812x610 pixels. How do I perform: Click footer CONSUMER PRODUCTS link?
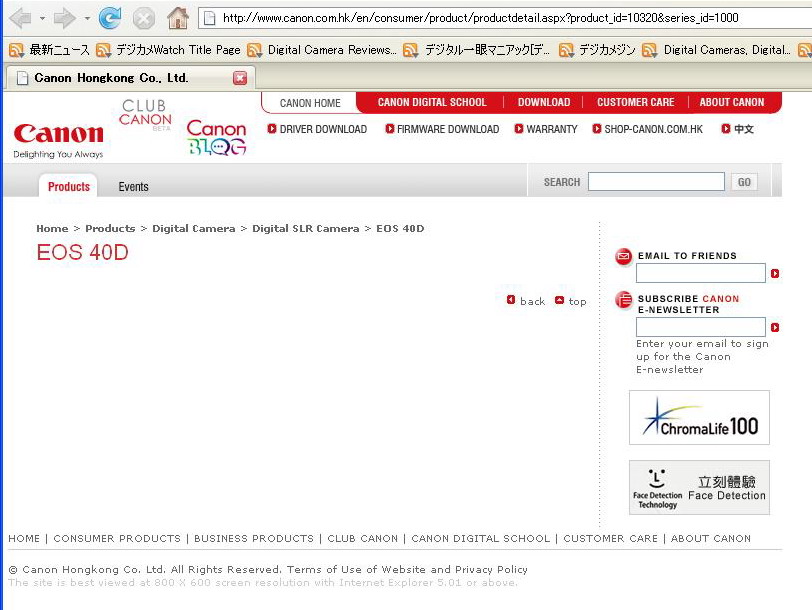pos(117,539)
